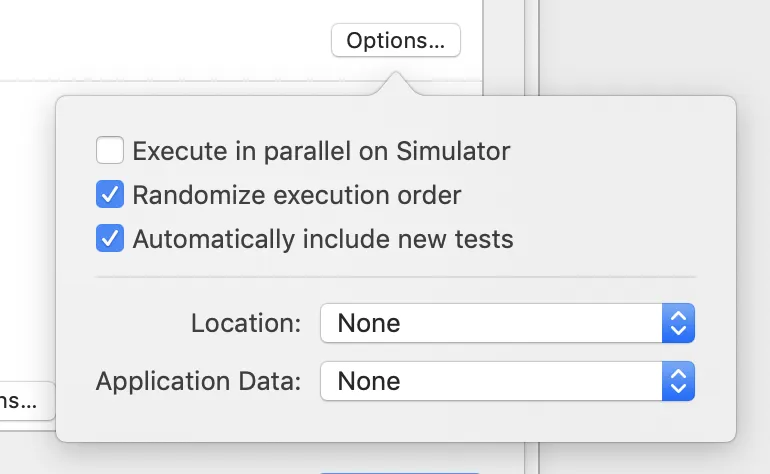Image resolution: width=770 pixels, height=474 pixels.
Task: Enable Execute in parallel on Simulator checkbox
Action: (x=109, y=151)
